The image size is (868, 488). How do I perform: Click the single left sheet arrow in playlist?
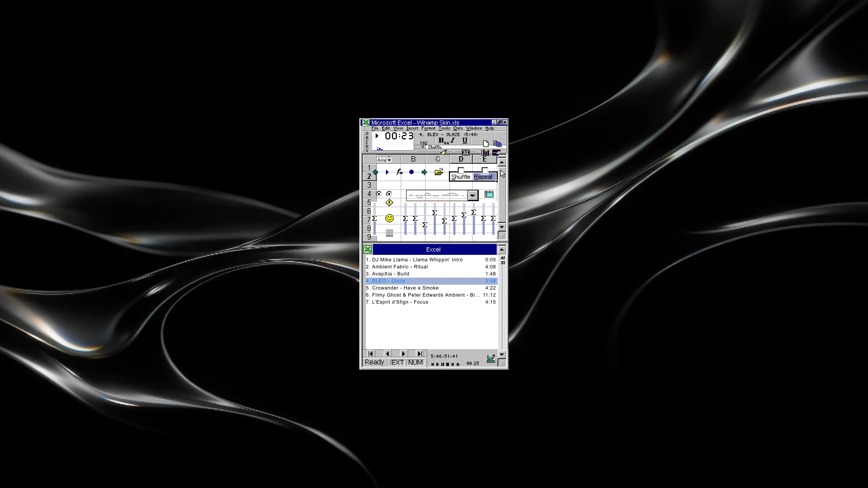[x=387, y=354]
